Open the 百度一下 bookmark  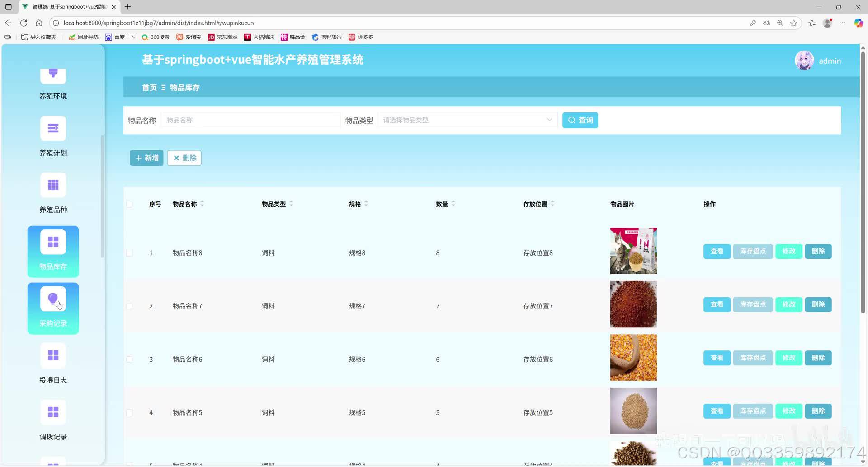pos(120,37)
